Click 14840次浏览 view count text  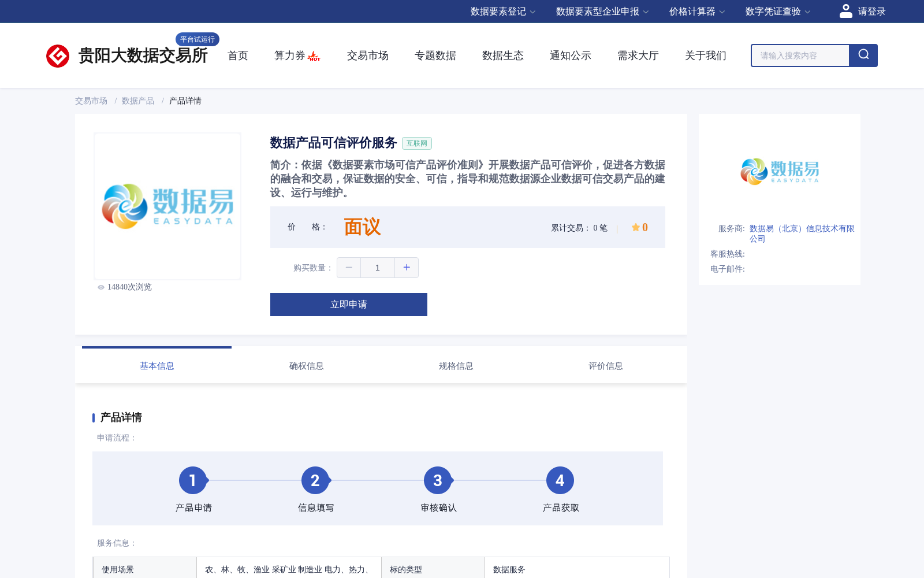click(129, 287)
